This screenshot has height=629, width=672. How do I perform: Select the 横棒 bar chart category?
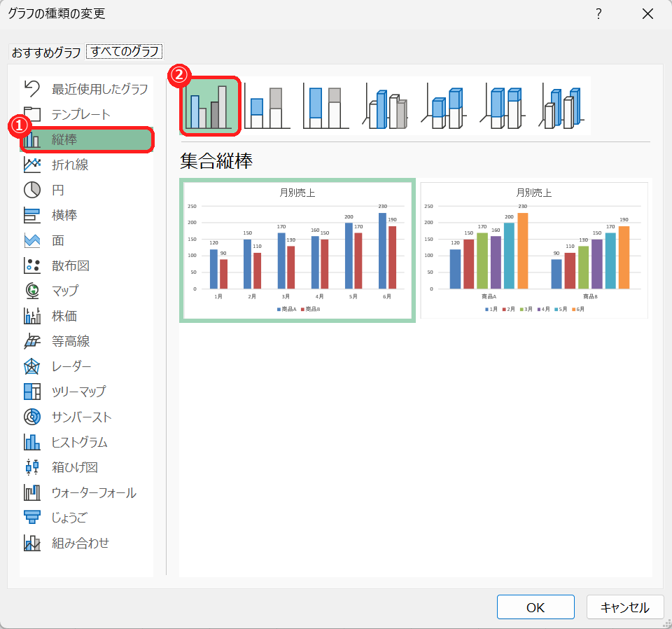(x=86, y=215)
